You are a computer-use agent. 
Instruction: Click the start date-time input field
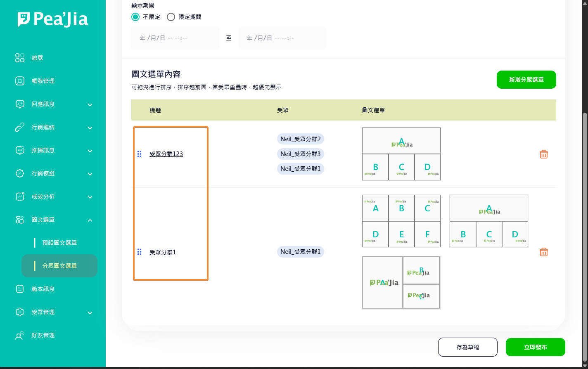pos(175,38)
